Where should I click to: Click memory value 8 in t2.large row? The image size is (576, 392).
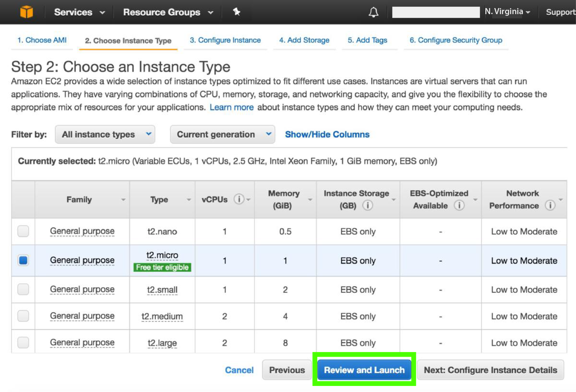coord(285,343)
